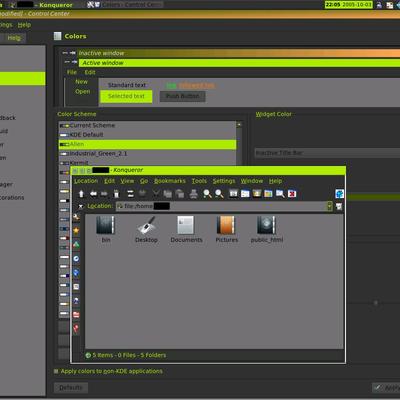The image size is (400, 400).
Task: Select the KDE Default color scheme
Action: pos(147,135)
